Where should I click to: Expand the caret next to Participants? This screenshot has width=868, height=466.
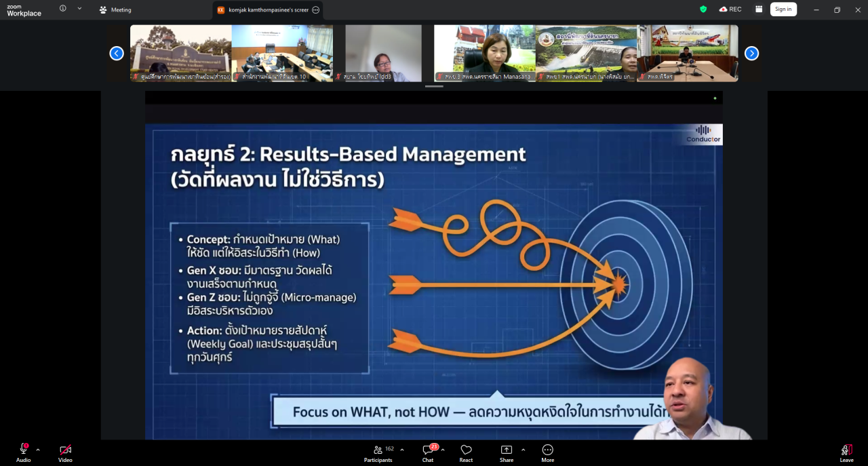pos(402,450)
